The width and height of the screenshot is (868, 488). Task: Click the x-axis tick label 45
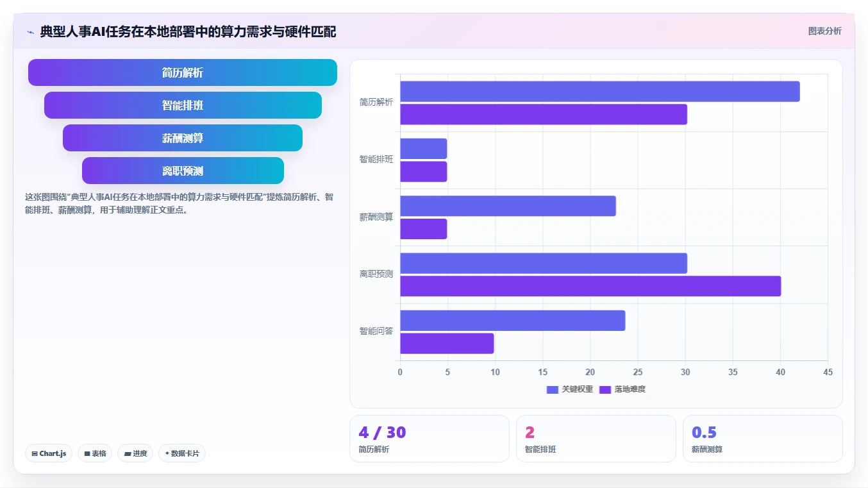828,372
